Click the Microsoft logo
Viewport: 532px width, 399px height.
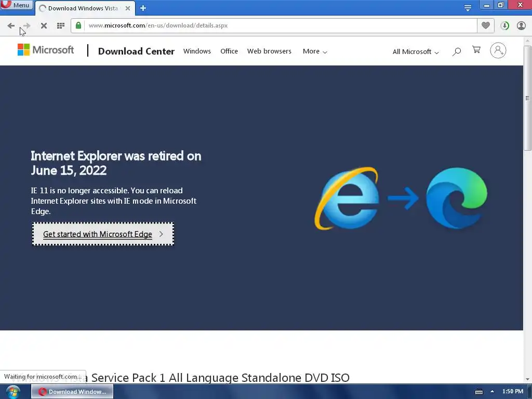[46, 50]
